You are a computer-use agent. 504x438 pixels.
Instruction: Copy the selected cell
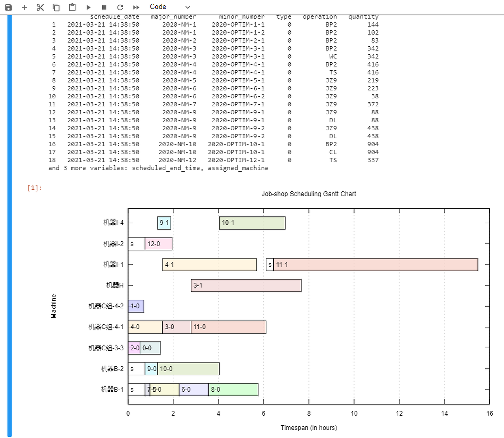(x=56, y=7)
